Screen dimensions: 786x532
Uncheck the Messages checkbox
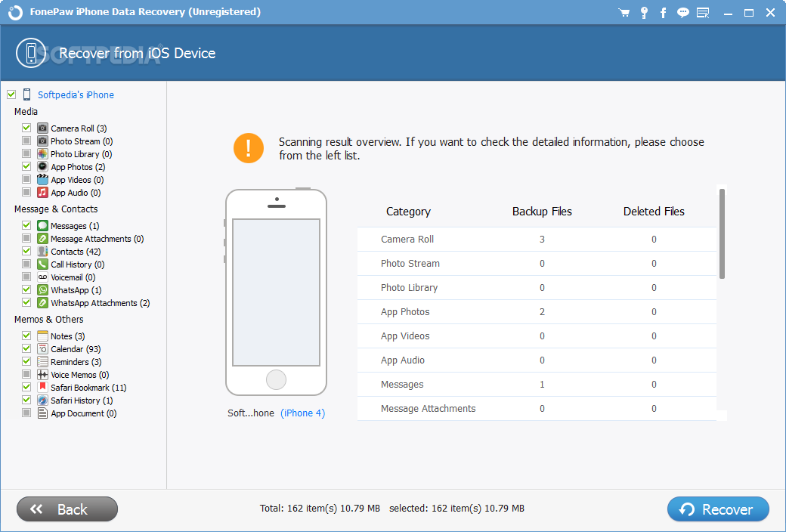pyautogui.click(x=26, y=225)
